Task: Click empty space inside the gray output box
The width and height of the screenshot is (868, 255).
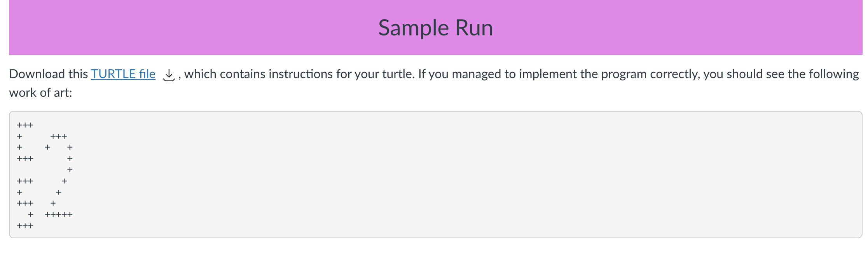Action: coord(466,175)
